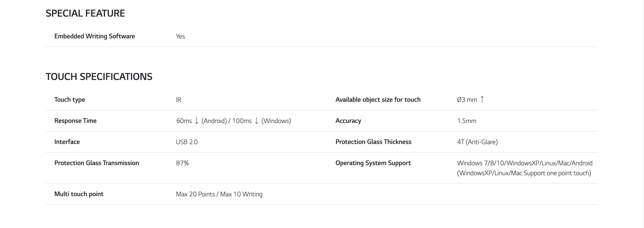Click the down arrow after 100ms
The image size is (644, 228).
tap(256, 121)
